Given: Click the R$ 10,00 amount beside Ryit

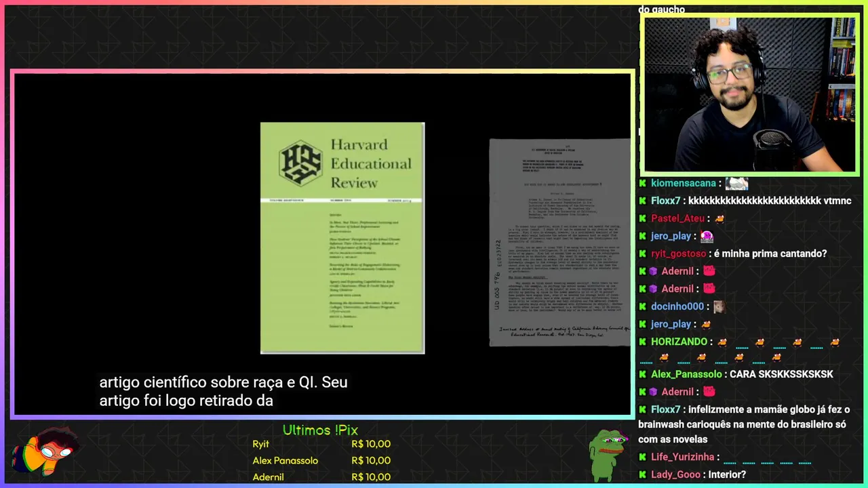Looking at the screenshot, I should (x=371, y=444).
